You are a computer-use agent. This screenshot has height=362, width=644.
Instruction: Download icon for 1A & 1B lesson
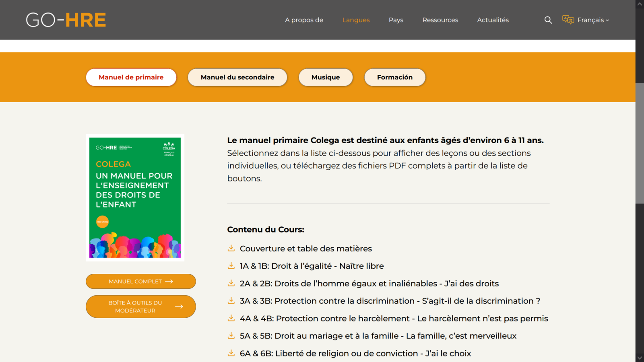(231, 265)
